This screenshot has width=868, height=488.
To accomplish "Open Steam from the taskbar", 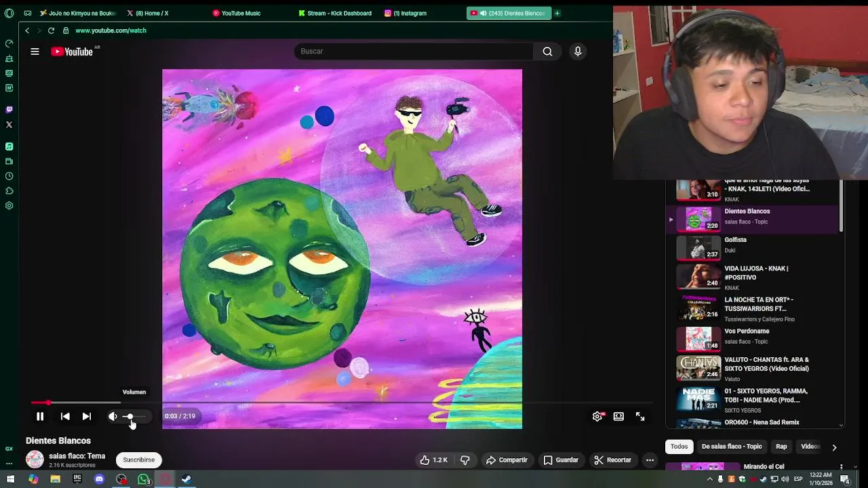I will point(186,479).
